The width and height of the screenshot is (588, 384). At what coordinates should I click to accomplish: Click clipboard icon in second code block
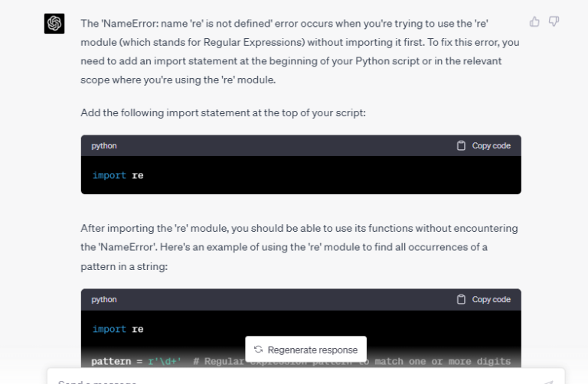coord(461,299)
